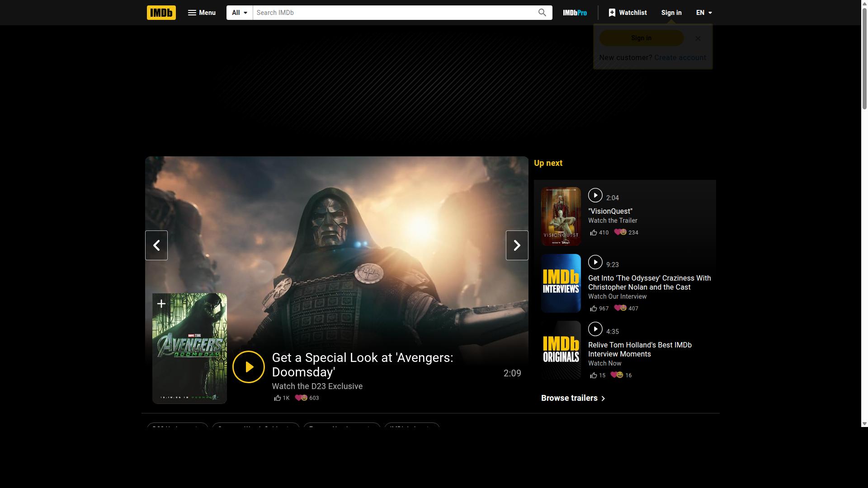Open 'Get a Special Look at Avengers: Doomsday' title
This screenshot has width=868, height=488.
pos(363,365)
